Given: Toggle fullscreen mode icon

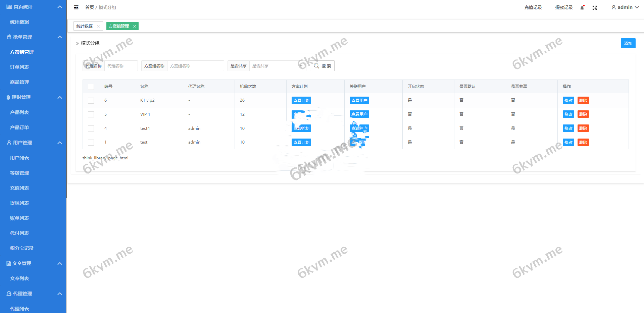Looking at the screenshot, I should [x=595, y=8].
